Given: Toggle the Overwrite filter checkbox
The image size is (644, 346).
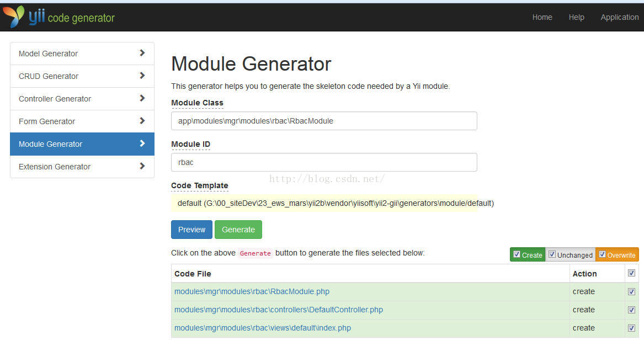Looking at the screenshot, I should (x=602, y=254).
